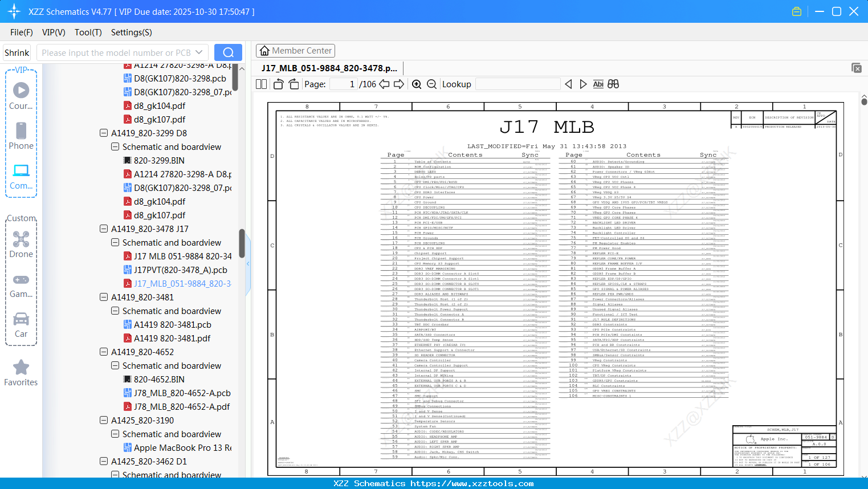Open the Settings(S) menu

point(132,32)
